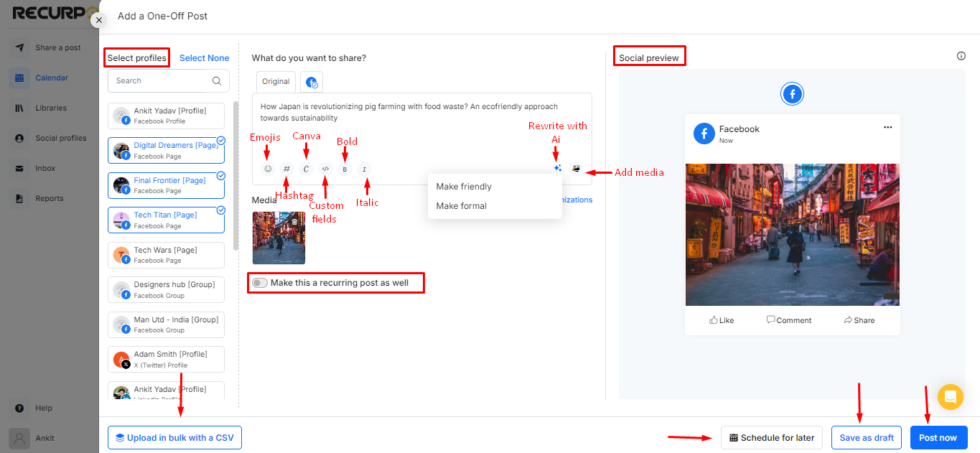Click Like in the Facebook preview
Viewport: 980px width, 453px height.
[x=722, y=320]
